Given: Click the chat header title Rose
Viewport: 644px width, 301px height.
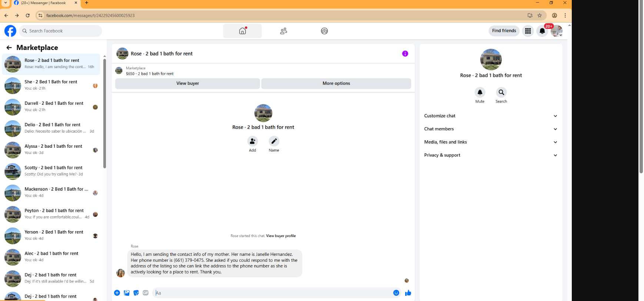Looking at the screenshot, I should pyautogui.click(x=161, y=54).
